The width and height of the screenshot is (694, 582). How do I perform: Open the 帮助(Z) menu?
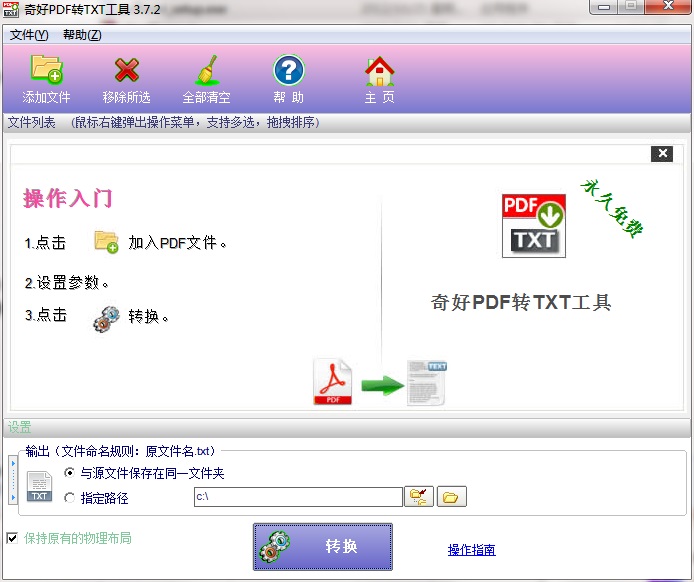(x=82, y=35)
